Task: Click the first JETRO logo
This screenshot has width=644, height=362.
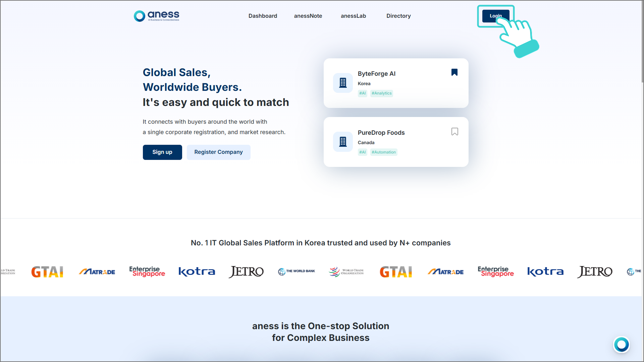Action: point(246,271)
